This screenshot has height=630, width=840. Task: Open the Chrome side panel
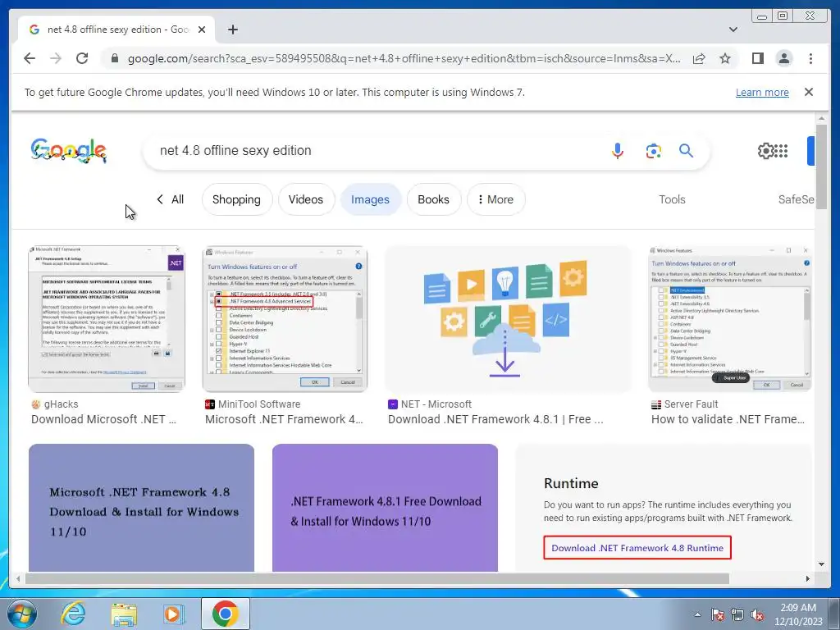point(757,58)
